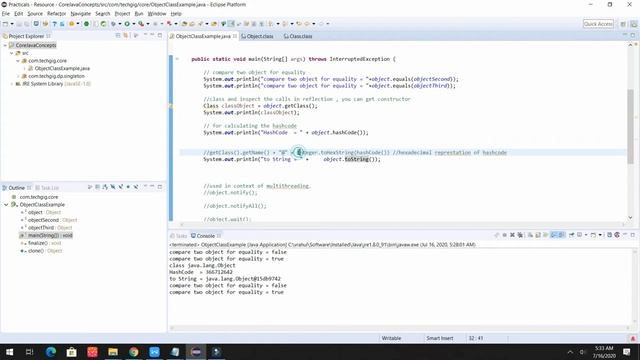Click the Pin Console icon
Viewport: 640px width, 360px height.
pos(571,235)
